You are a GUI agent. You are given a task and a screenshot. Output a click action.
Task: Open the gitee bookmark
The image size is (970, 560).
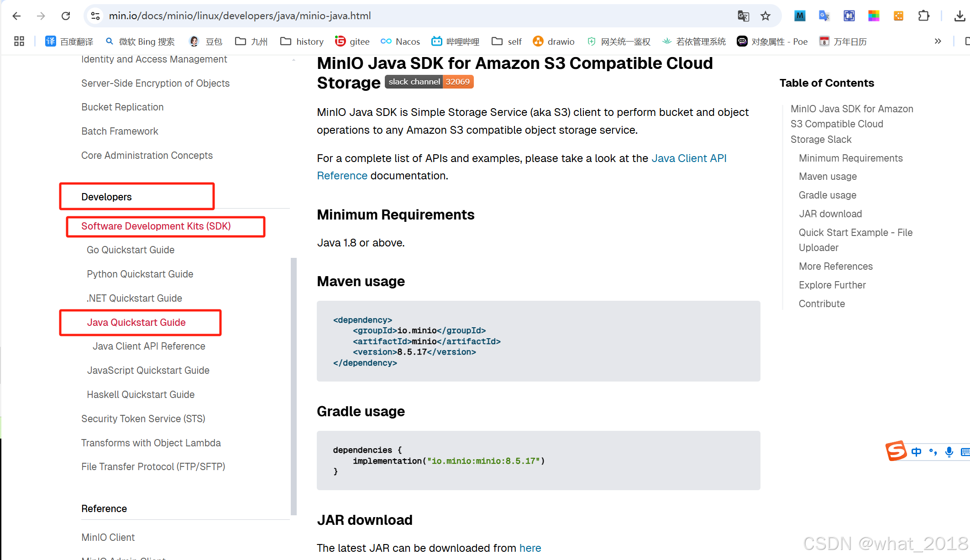352,42
